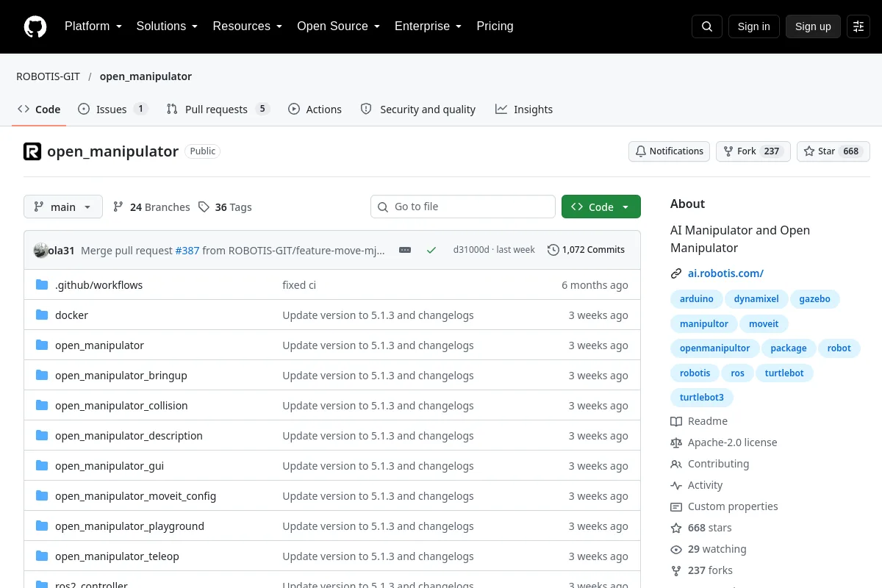This screenshot has width=882, height=588.
Task: Open the 36 Tags link
Action: click(x=225, y=207)
